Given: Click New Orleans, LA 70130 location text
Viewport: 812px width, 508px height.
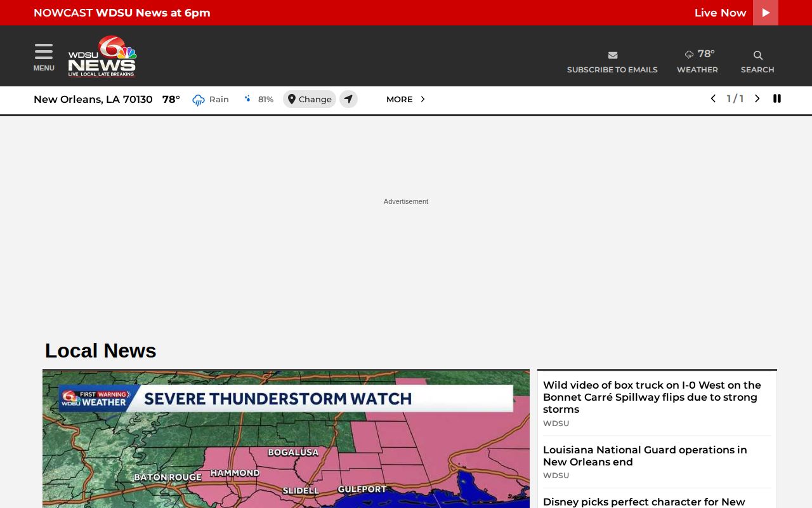Looking at the screenshot, I should [x=93, y=99].
